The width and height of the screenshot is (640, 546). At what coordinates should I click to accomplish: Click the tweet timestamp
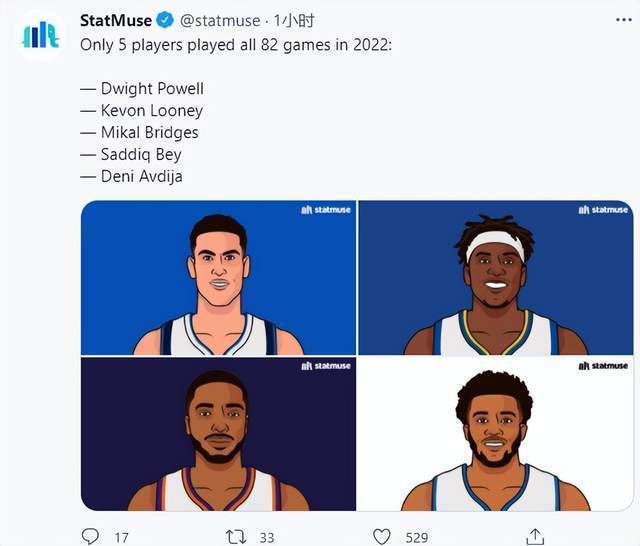click(294, 20)
